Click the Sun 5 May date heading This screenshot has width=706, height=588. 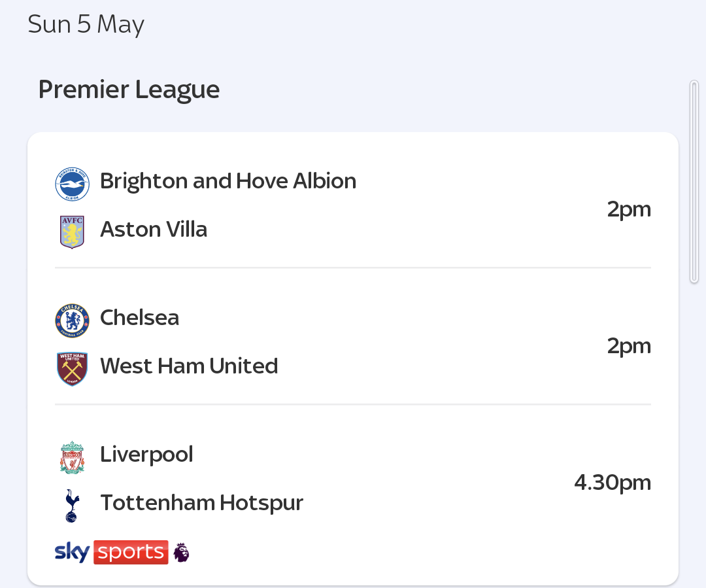click(x=86, y=24)
